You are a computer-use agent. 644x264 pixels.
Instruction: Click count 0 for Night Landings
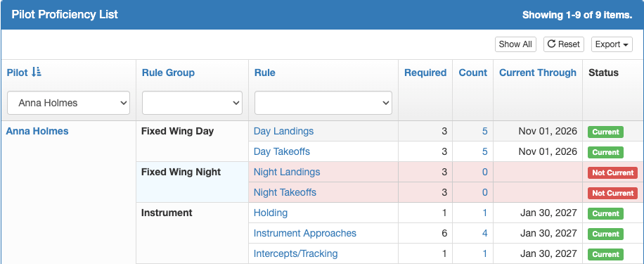[x=484, y=172]
